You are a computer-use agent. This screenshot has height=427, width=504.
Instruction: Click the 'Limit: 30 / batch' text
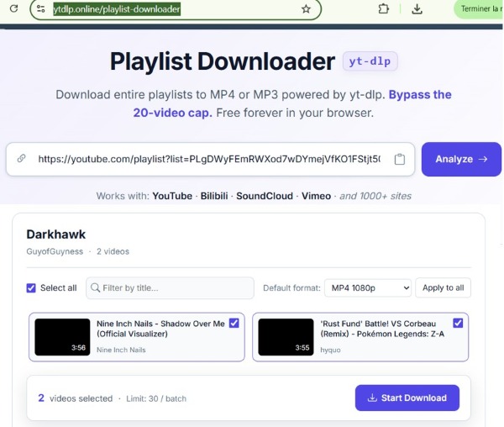[x=156, y=398]
